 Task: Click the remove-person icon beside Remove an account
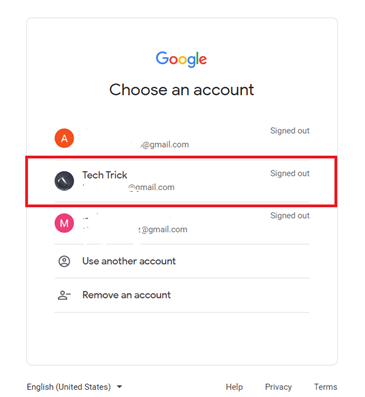tap(64, 295)
